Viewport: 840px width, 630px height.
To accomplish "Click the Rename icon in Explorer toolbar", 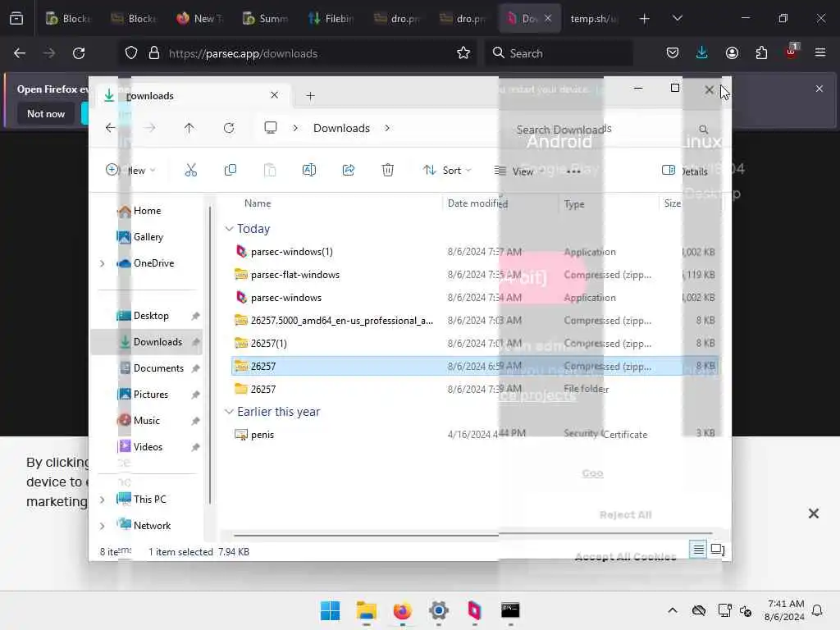I will click(309, 171).
